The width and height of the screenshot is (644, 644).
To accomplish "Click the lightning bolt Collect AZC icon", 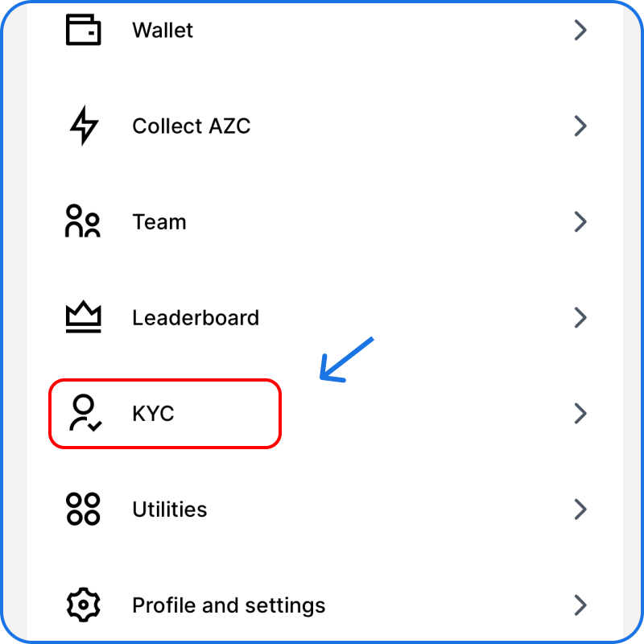I will tap(84, 126).
